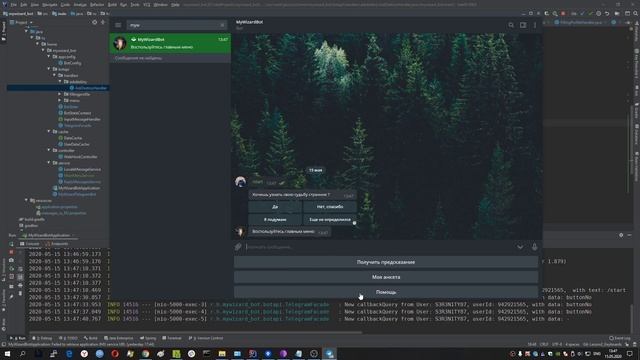
Task: Switch to the Console tab
Action: [29, 244]
